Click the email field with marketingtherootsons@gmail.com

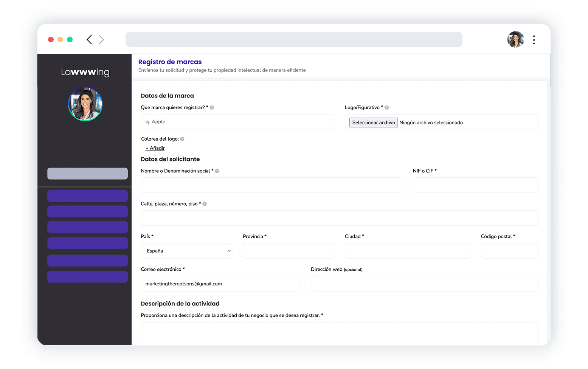coord(220,284)
